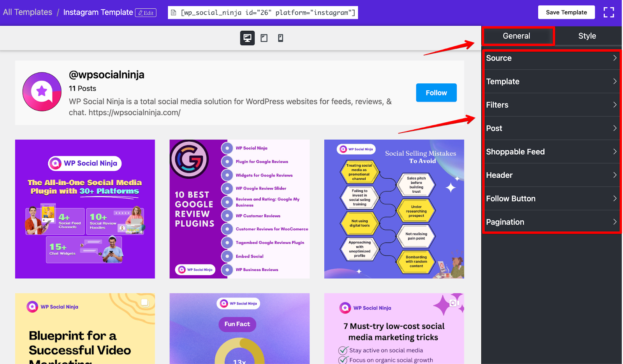Expand the Source settings section
623x364 pixels.
point(551,58)
